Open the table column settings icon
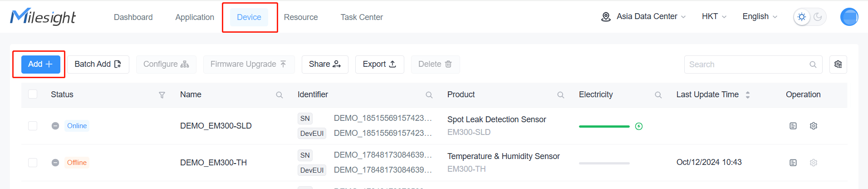Image resolution: width=868 pixels, height=189 pixels. (838, 65)
